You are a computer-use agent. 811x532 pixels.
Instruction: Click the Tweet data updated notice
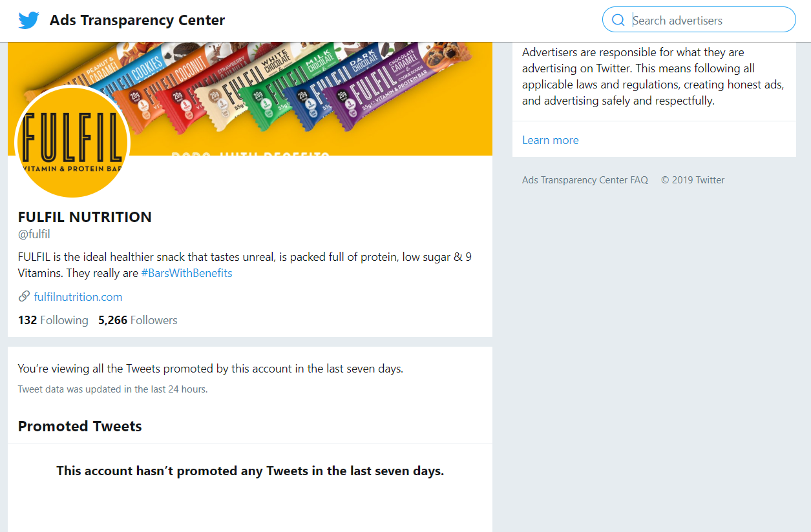(x=113, y=389)
